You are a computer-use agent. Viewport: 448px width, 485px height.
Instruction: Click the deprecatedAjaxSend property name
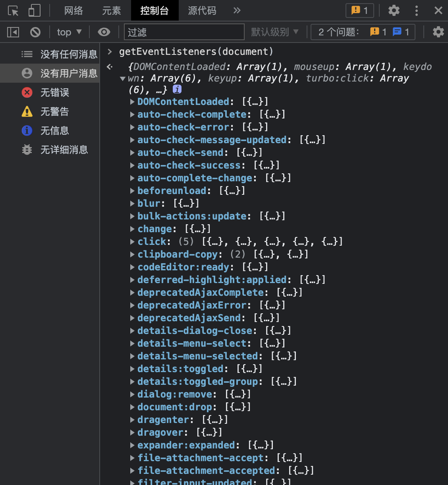coord(189,318)
